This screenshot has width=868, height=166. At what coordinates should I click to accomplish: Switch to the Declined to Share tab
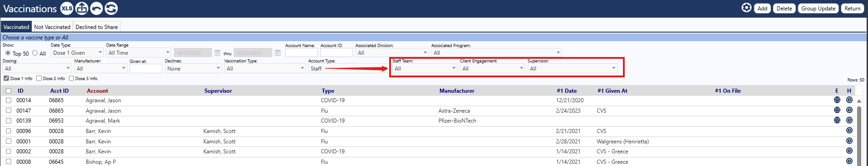coord(96,27)
